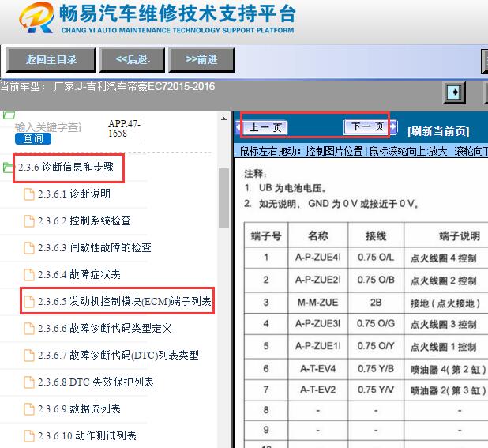This screenshot has width=488, height=448.
Task: Click the 0.75 O/G wiring cell
Action: [376, 324]
